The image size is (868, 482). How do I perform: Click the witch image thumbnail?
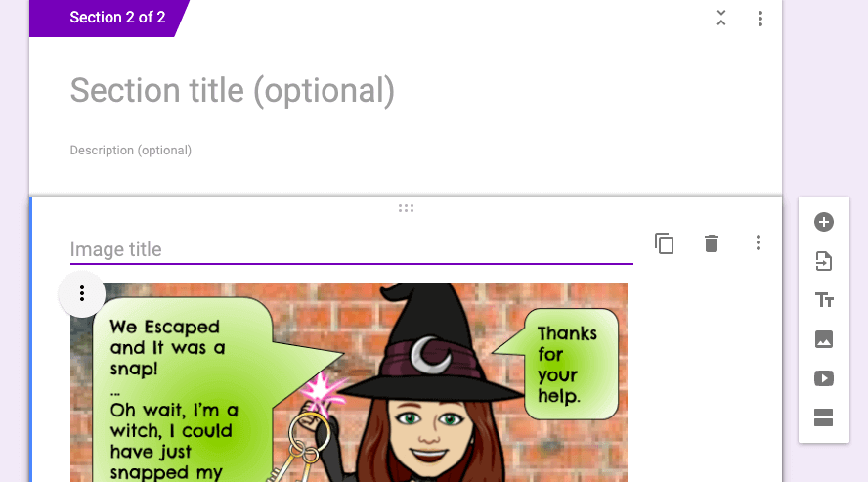tap(349, 382)
